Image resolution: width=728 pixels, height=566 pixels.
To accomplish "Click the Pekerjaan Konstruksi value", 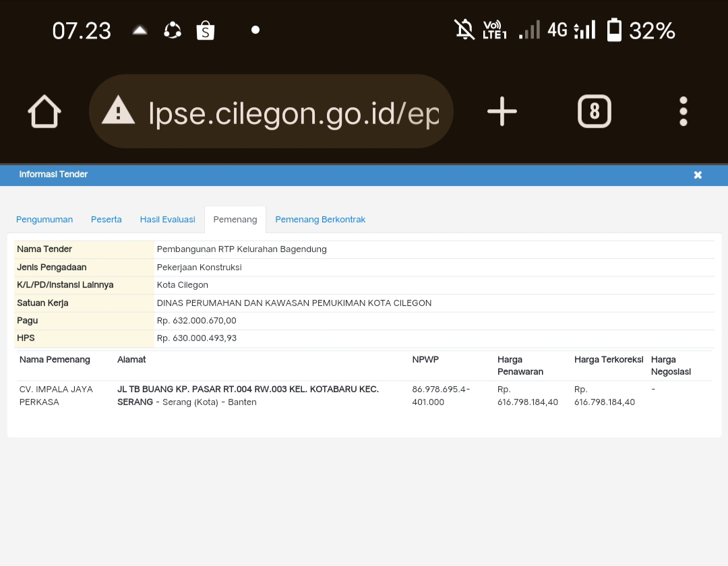I will (x=199, y=268).
